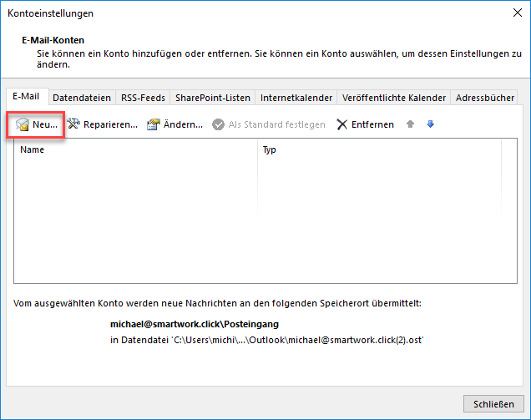Show the Veröffentlichte Kalender tab

pyautogui.click(x=394, y=98)
